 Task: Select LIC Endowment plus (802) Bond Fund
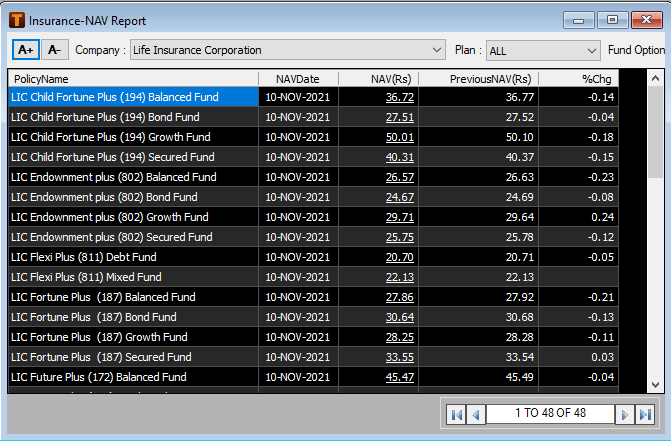133,197
